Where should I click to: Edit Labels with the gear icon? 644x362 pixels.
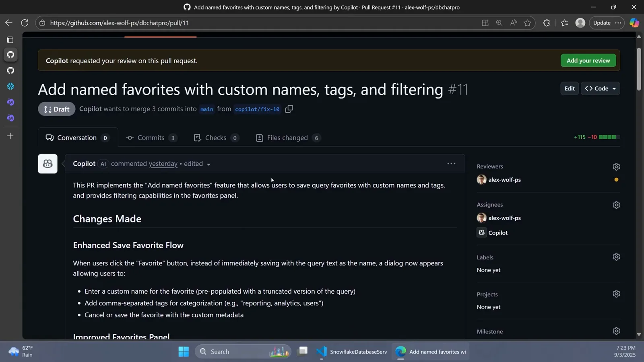pos(616,257)
